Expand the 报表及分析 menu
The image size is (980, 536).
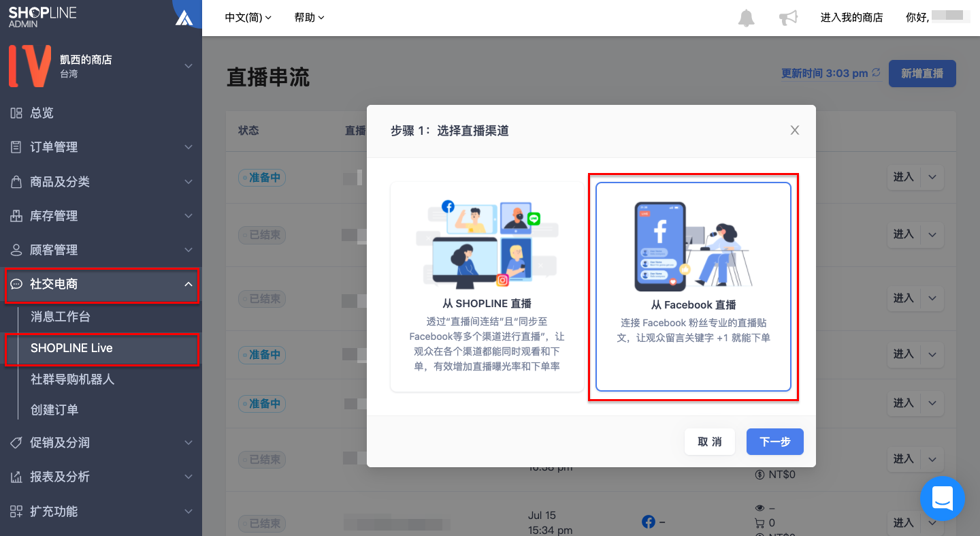tap(189, 477)
